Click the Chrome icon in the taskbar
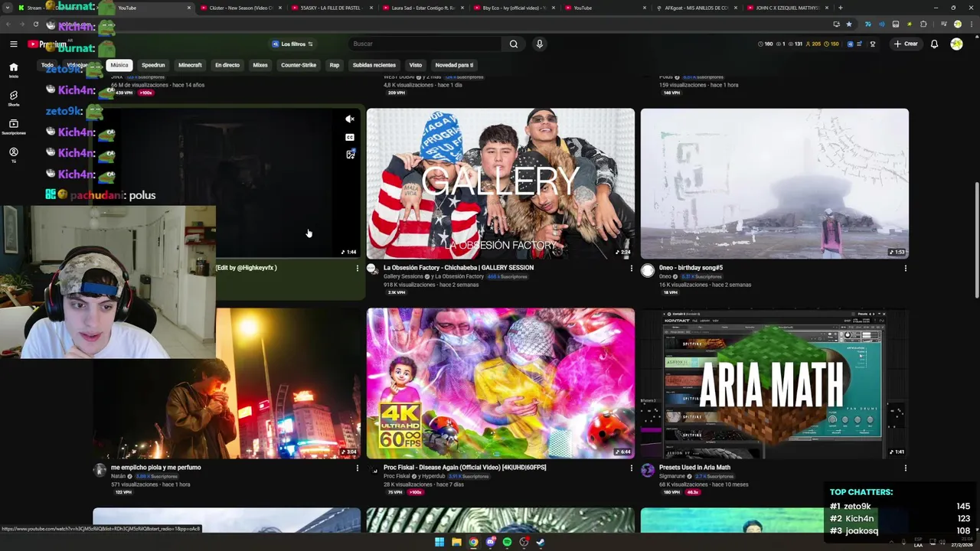This screenshot has height=551, width=980. (x=473, y=542)
